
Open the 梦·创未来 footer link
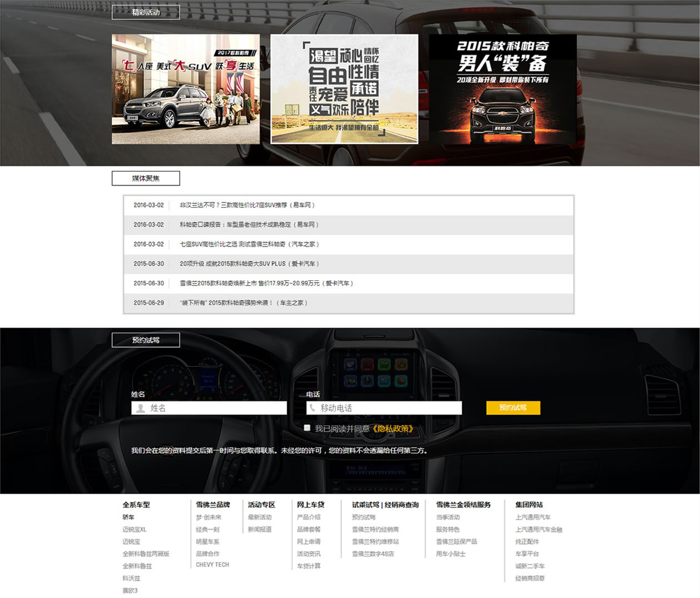(x=208, y=517)
